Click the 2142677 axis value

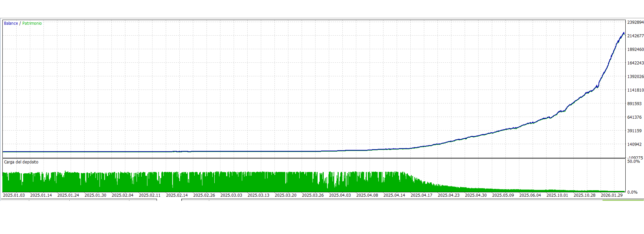coord(635,36)
